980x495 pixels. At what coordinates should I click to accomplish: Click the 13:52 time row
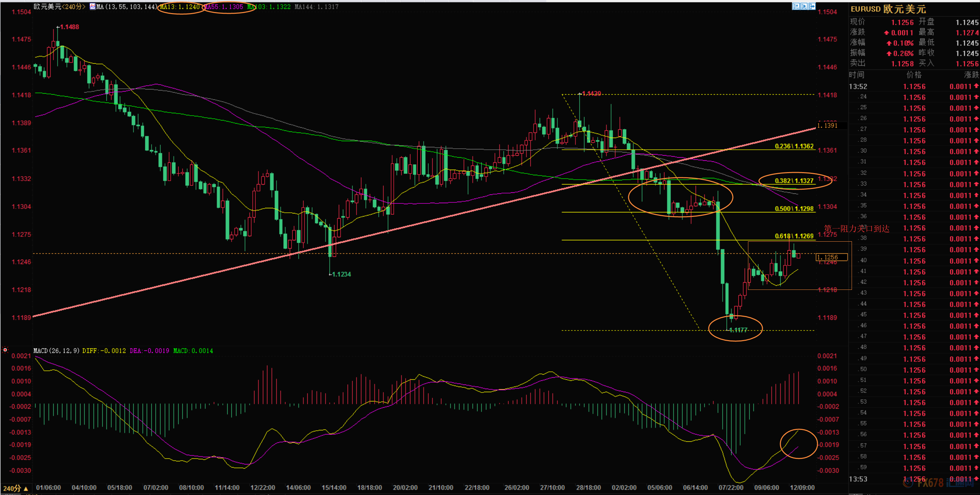tap(914, 87)
